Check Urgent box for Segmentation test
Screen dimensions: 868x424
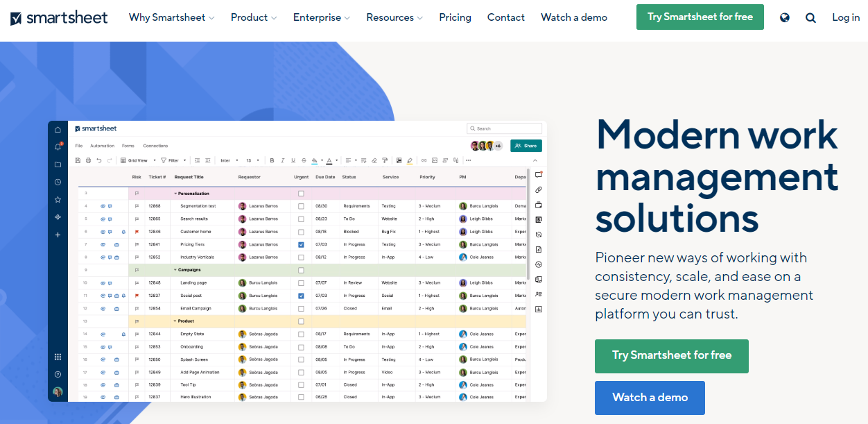point(301,206)
